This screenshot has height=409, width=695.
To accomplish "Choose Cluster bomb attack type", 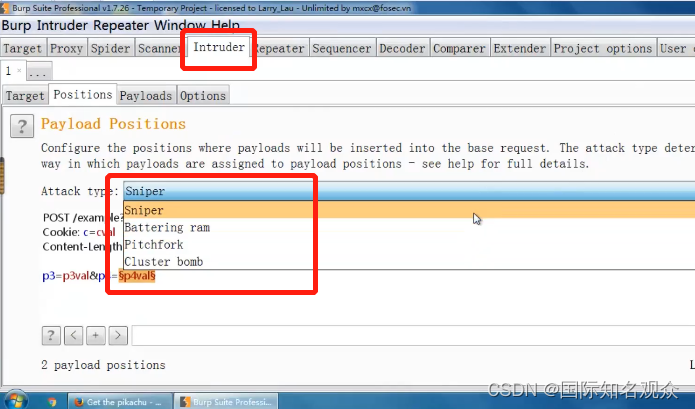I will 408,261.
